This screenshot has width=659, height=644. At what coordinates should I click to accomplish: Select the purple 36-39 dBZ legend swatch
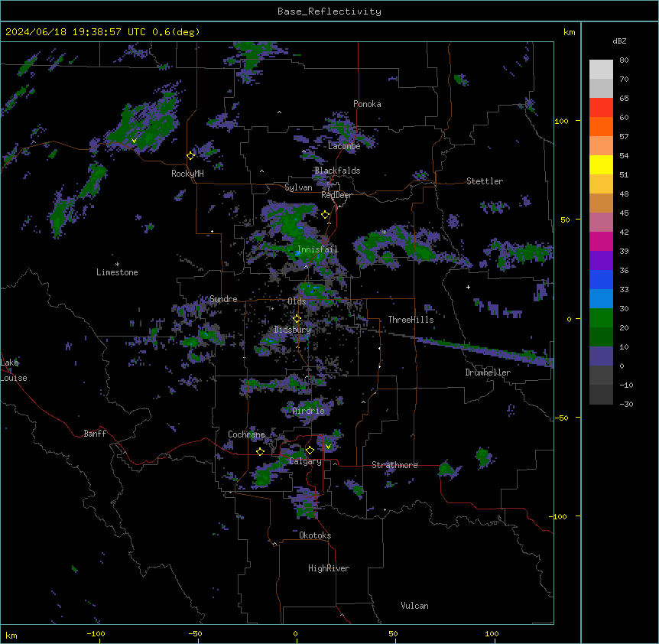(601, 261)
